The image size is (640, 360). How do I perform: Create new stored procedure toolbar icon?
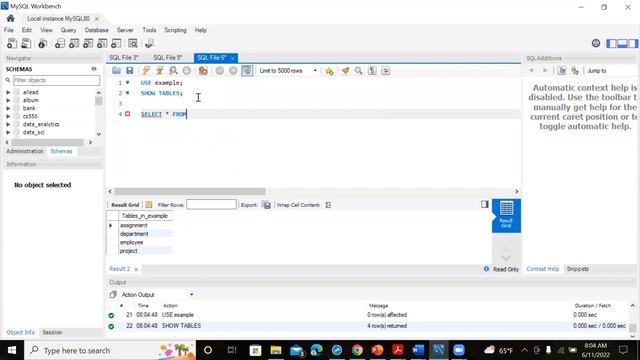[102, 43]
